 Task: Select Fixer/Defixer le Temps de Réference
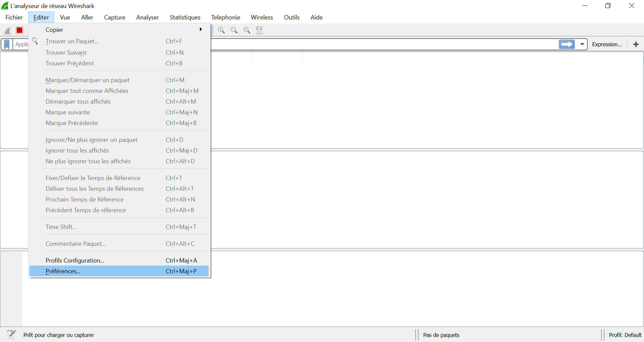pyautogui.click(x=119, y=178)
